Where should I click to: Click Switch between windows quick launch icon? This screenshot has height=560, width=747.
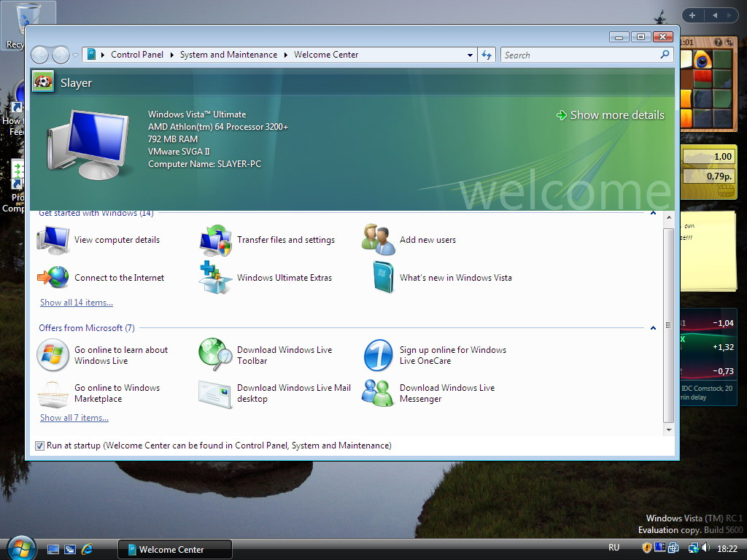coord(70,550)
